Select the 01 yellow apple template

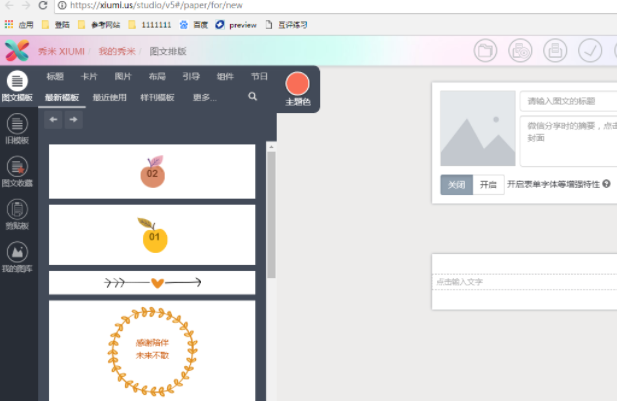(x=152, y=235)
